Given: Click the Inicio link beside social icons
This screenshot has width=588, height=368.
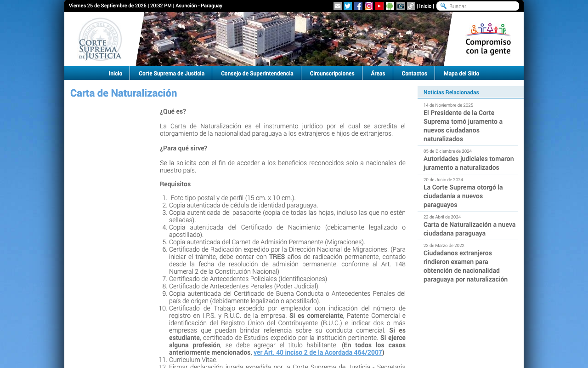Looking at the screenshot, I should 425,6.
